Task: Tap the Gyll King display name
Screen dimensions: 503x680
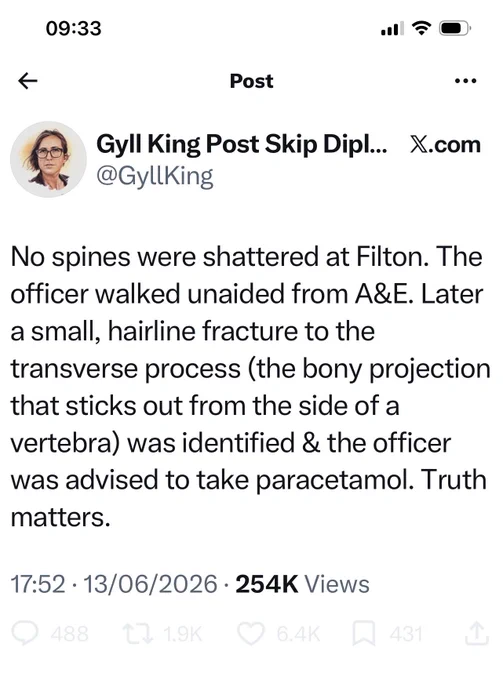Action: (242, 144)
